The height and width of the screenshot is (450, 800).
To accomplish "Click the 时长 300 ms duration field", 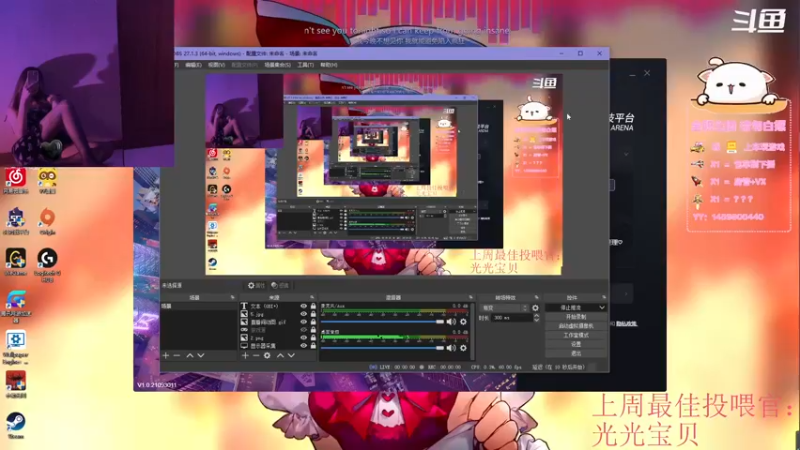I will click(512, 318).
